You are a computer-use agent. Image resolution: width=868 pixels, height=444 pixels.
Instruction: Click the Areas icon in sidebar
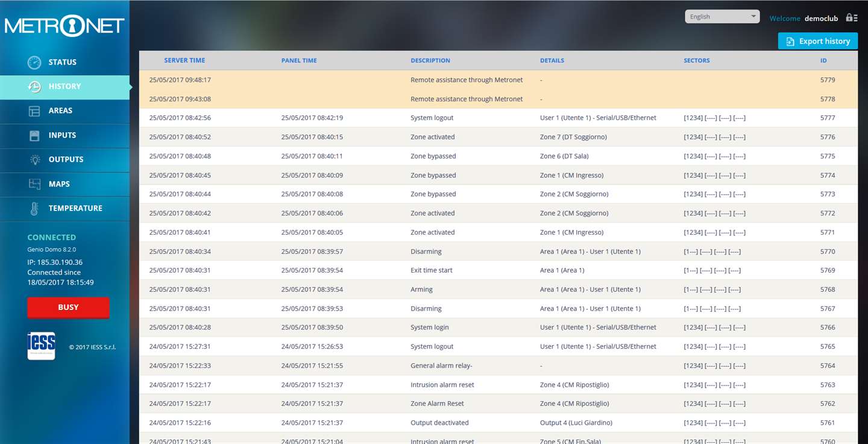pyautogui.click(x=34, y=111)
